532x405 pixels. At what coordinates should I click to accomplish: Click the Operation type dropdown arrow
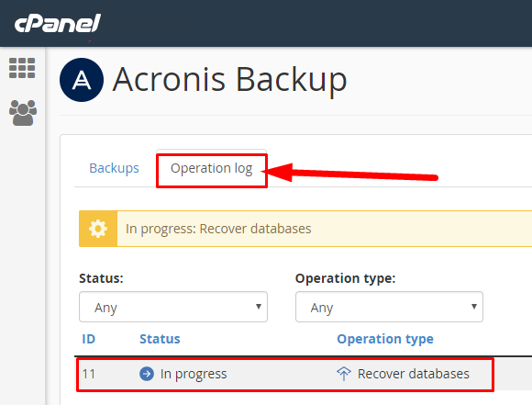pyautogui.click(x=474, y=307)
